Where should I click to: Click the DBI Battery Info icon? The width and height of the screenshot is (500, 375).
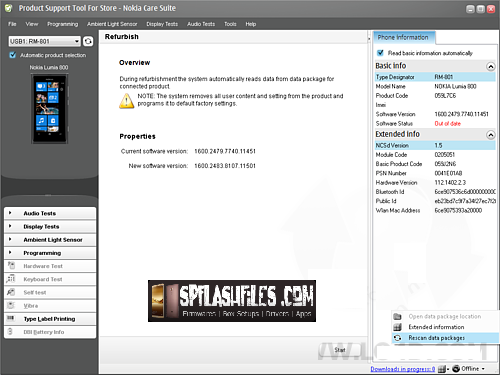pyautogui.click(x=10, y=332)
